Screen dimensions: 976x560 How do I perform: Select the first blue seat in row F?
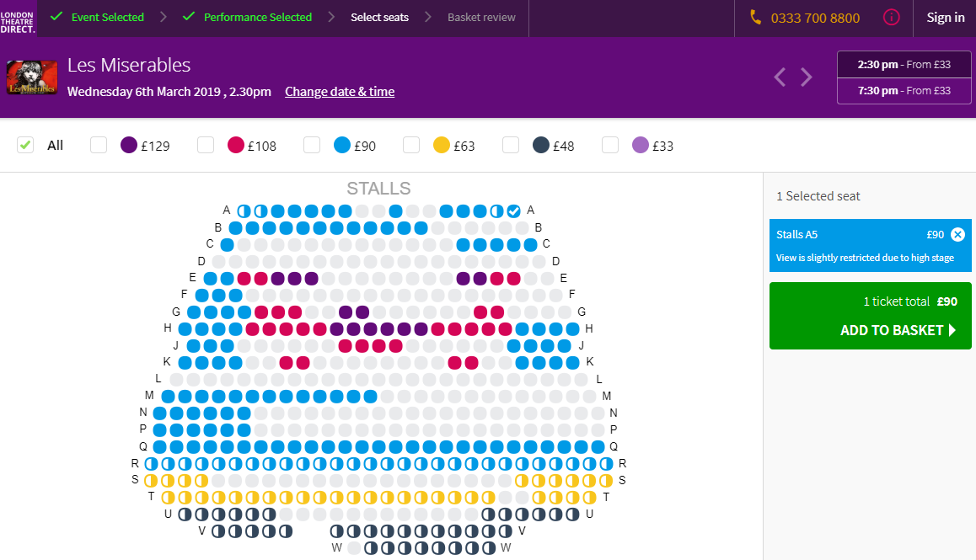(x=201, y=295)
